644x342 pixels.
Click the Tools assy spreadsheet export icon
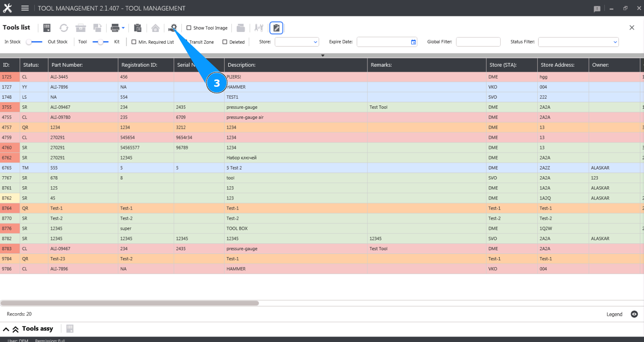(70, 329)
